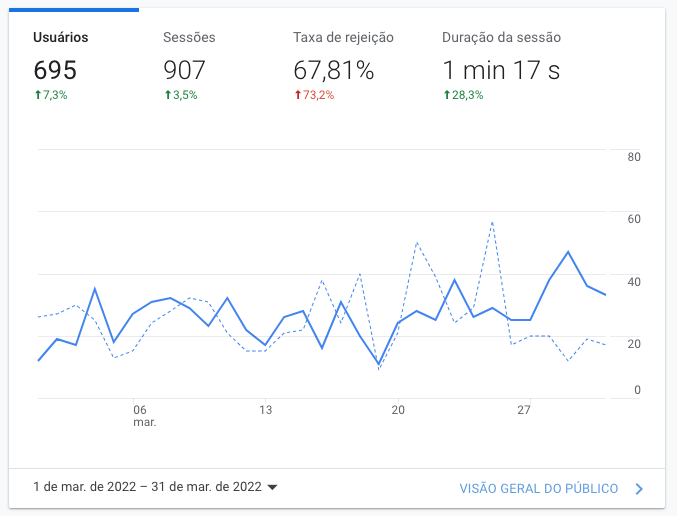This screenshot has height=516, width=677.
Task: Click the red arrow beside 73,2%
Action: coord(297,96)
